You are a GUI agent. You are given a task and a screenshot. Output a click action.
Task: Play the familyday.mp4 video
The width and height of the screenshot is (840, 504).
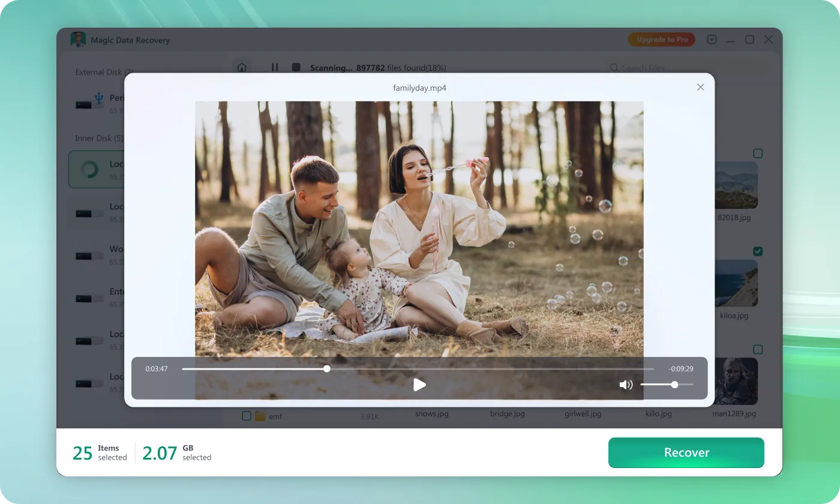pyautogui.click(x=419, y=385)
